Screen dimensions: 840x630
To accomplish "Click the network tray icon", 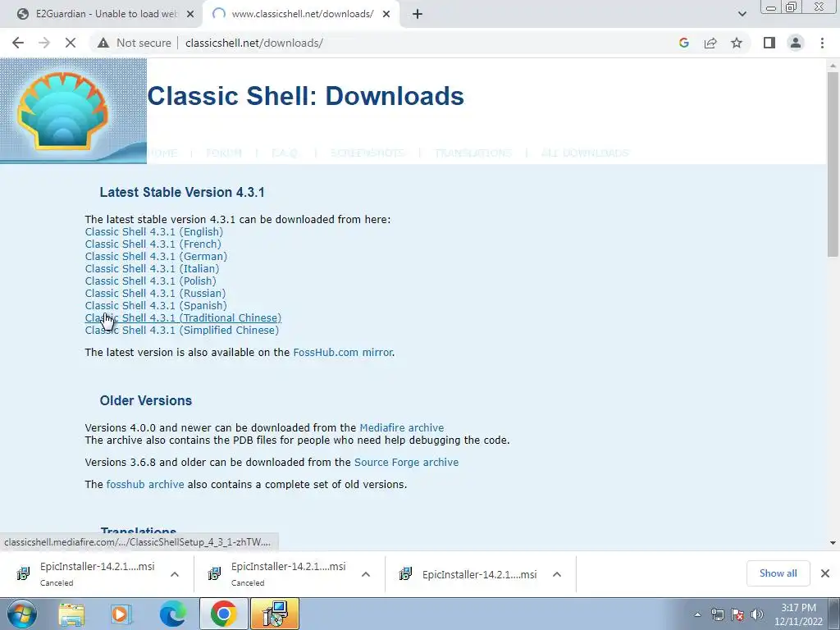I will coord(717,614).
